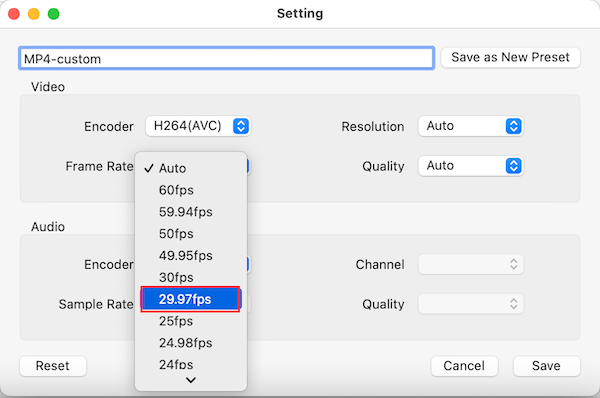Close the Setting window with red button

(14, 14)
